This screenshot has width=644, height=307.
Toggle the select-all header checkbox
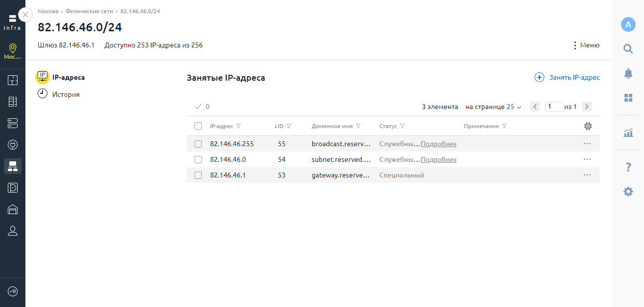198,126
